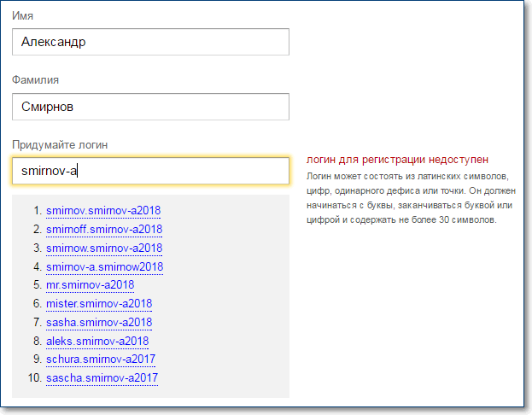Click the Имя field containing Александр

click(150, 42)
